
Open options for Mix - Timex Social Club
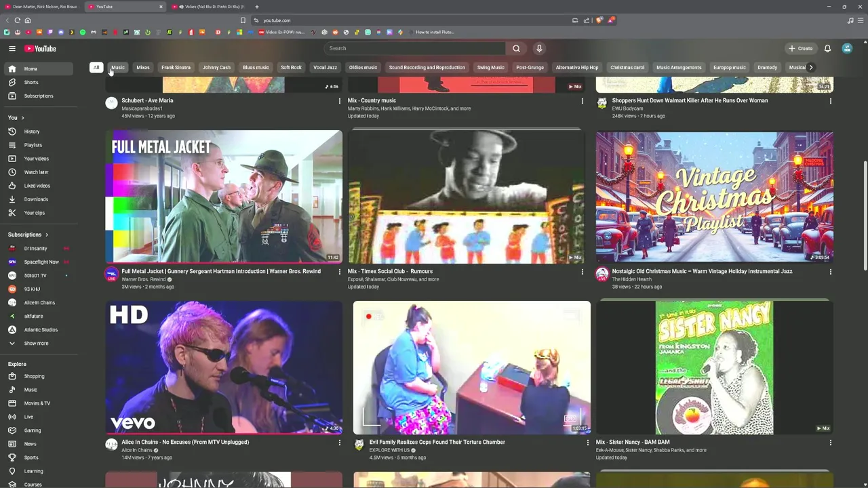(582, 272)
